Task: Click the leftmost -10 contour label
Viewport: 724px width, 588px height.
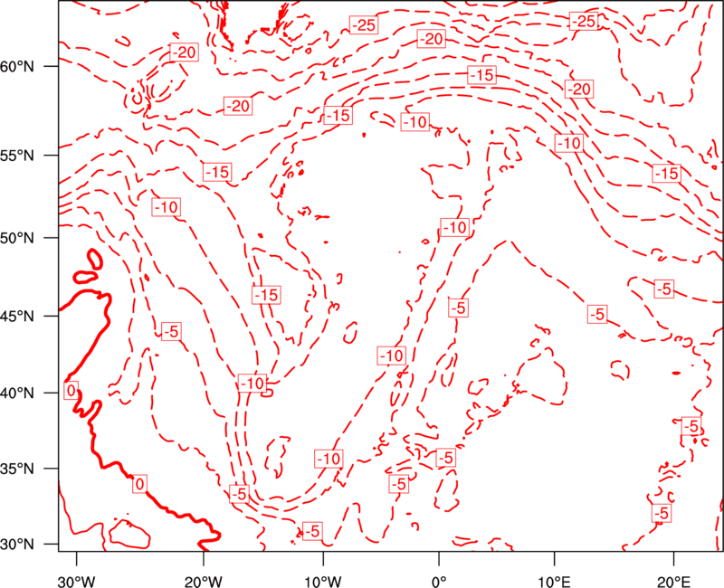Action: click(166, 207)
